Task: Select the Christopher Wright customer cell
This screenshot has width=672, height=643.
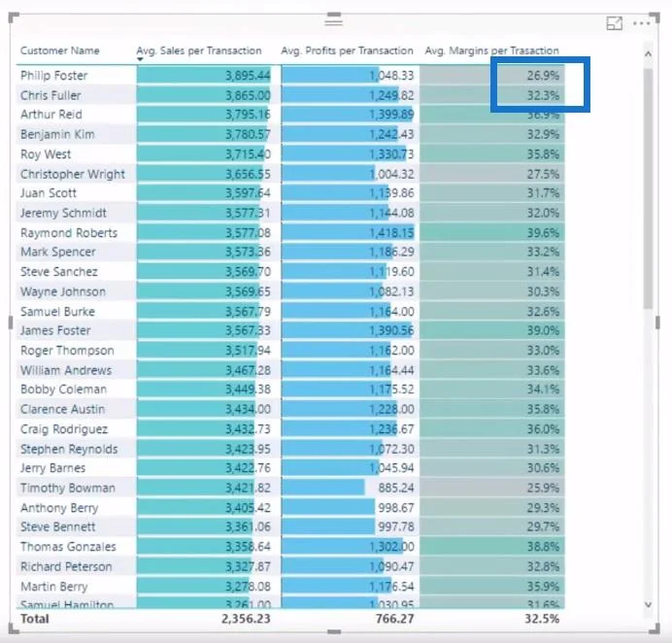Action: [x=73, y=174]
